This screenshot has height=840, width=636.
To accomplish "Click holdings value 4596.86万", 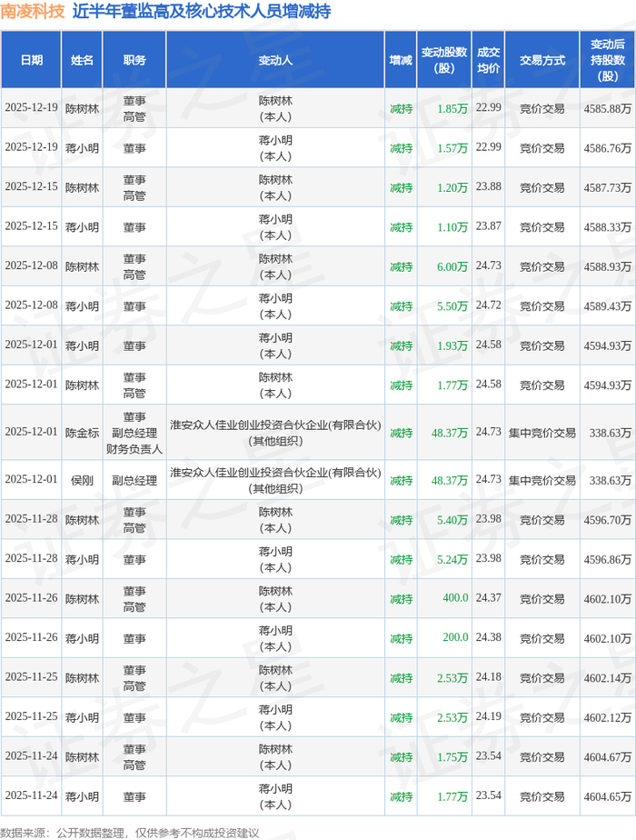I will point(608,560).
